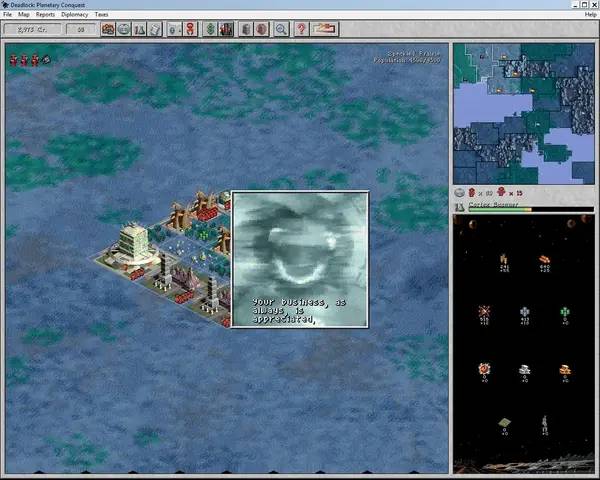Click the gray shield toolbar icon

174,29
